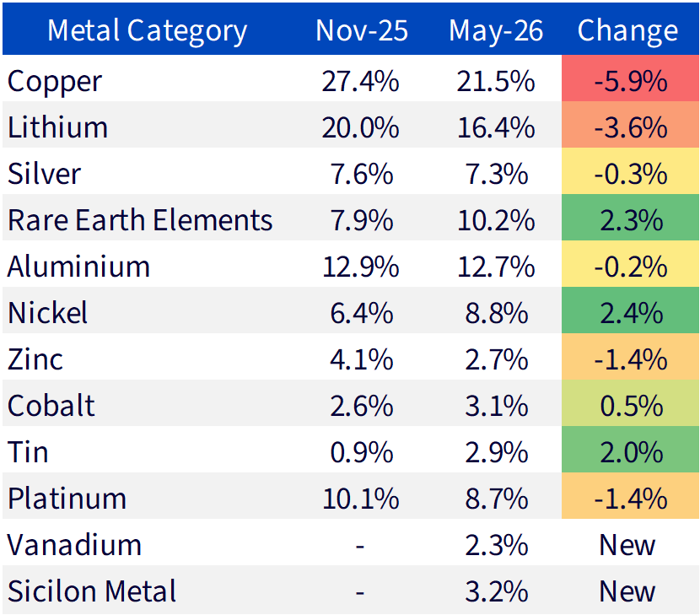Click the May-26 column header
700x615 pixels.
[x=496, y=31]
